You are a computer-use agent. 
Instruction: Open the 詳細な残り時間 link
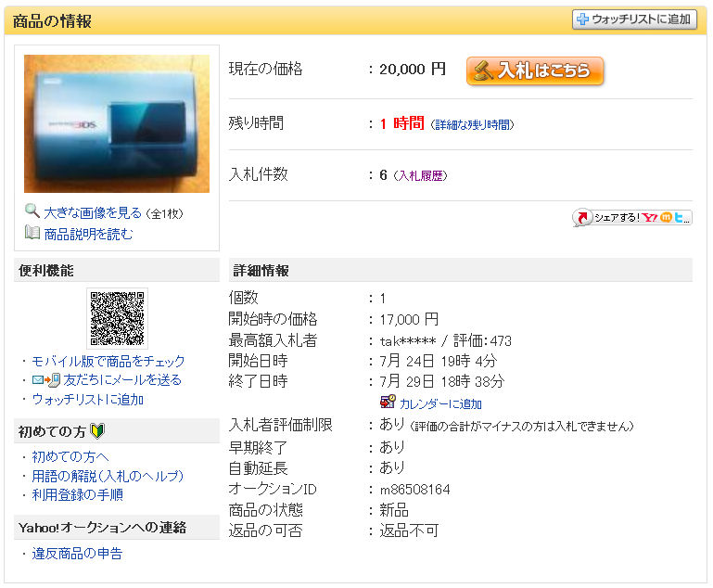(x=472, y=124)
